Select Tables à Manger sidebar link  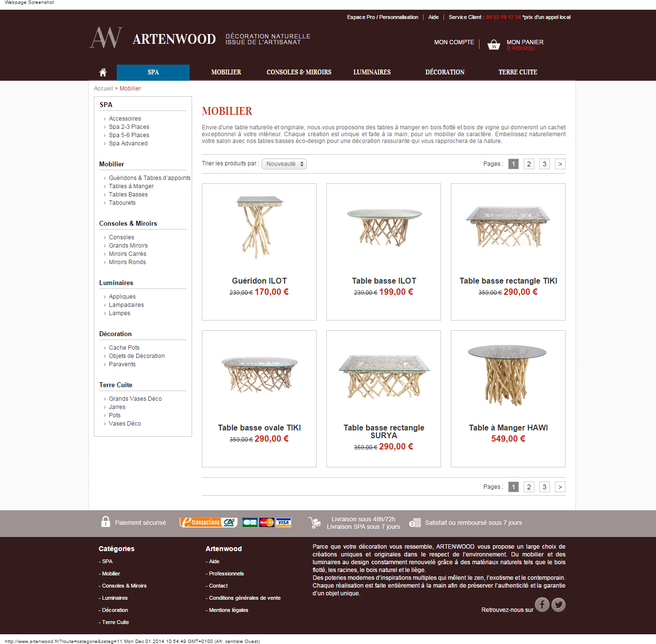(131, 186)
